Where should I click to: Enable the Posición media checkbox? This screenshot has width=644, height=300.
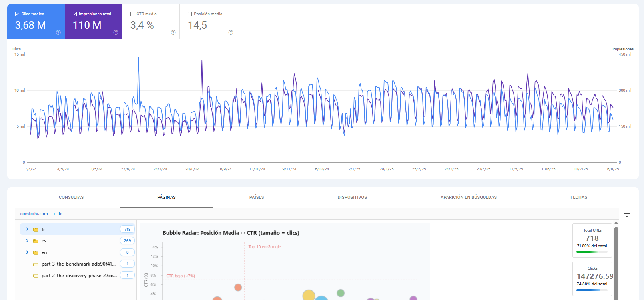point(190,14)
